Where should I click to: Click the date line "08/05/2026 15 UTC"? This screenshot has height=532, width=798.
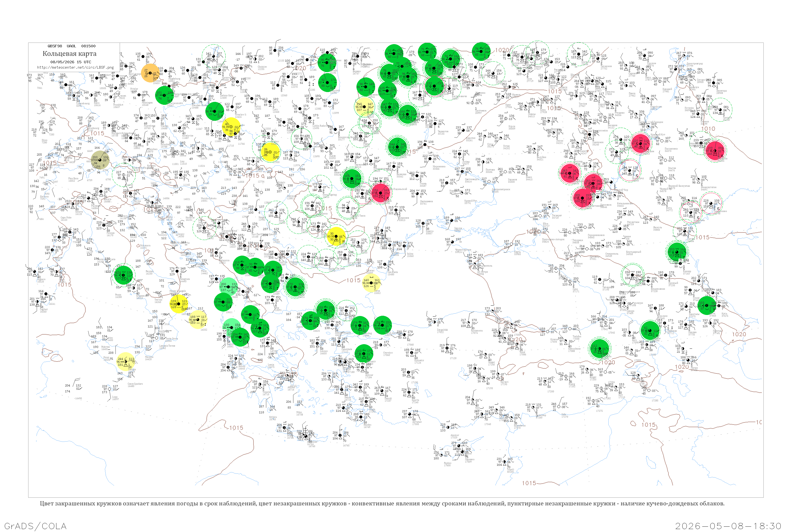pos(70,62)
